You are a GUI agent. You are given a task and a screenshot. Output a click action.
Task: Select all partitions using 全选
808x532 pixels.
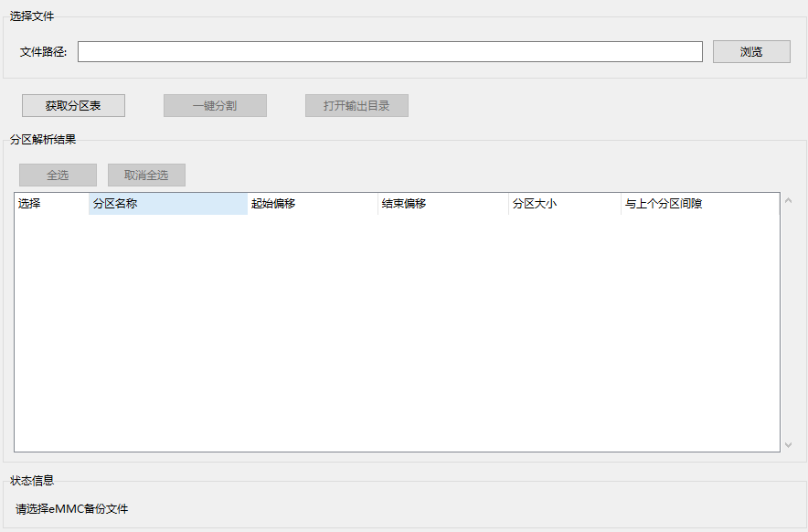58,175
